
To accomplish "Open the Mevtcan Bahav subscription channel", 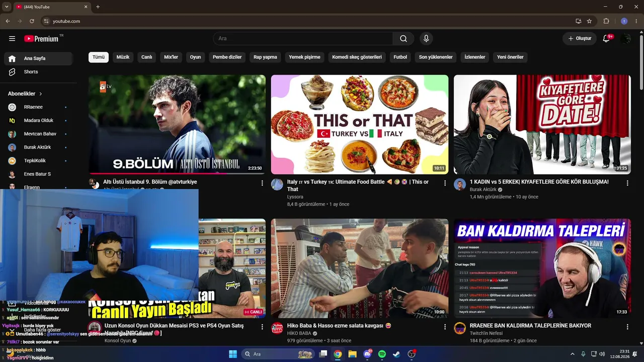I will [38, 134].
